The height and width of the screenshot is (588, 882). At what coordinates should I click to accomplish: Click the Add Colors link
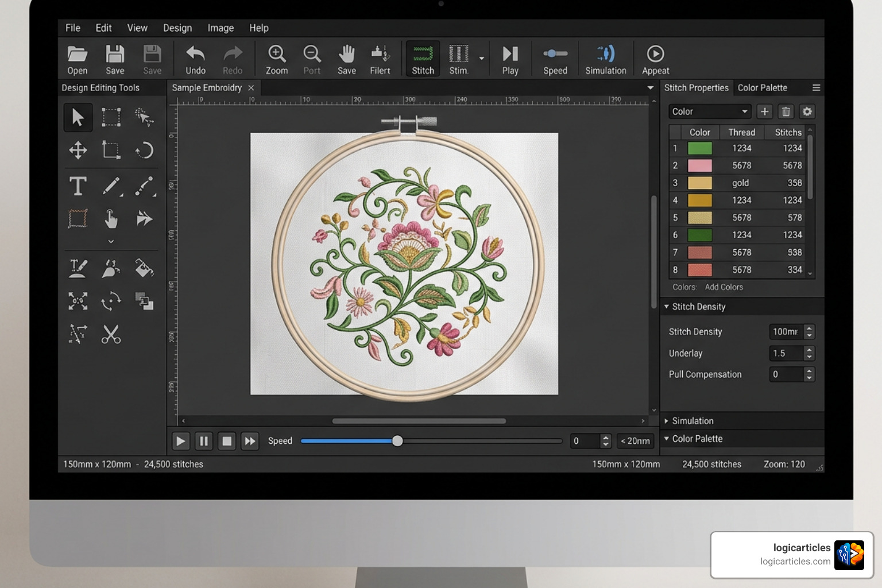pyautogui.click(x=724, y=287)
